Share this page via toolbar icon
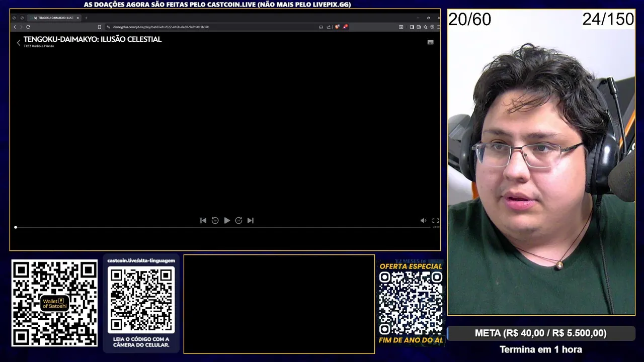Screen dimensions: 644x362 point(329,27)
